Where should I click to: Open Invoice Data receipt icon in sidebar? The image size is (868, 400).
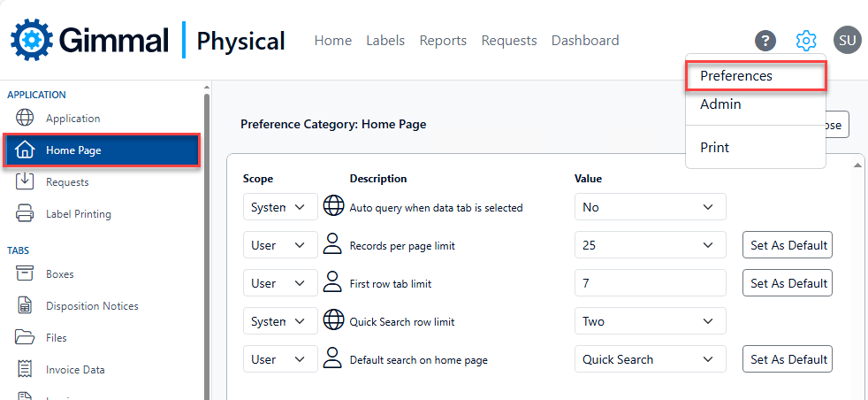click(x=26, y=370)
